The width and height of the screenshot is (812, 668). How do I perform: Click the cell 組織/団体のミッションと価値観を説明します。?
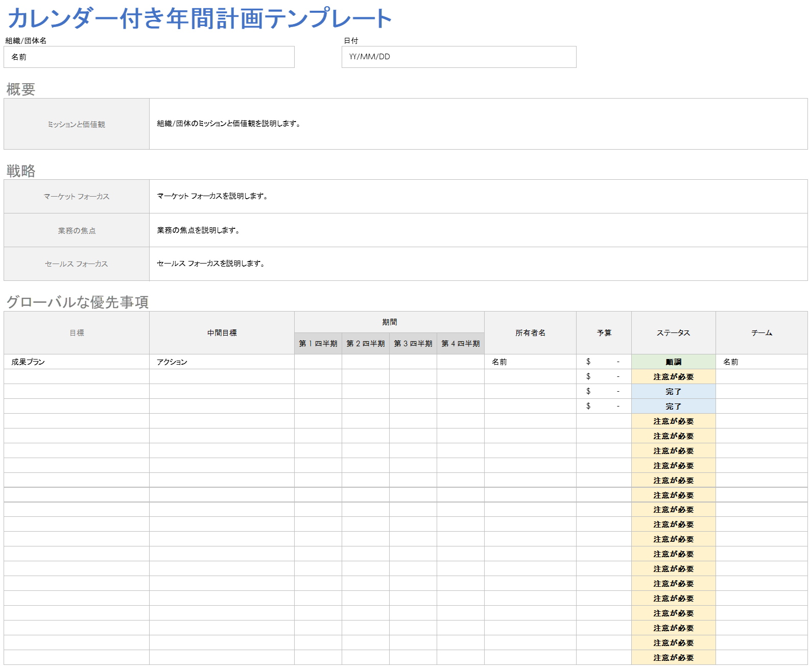click(x=478, y=124)
